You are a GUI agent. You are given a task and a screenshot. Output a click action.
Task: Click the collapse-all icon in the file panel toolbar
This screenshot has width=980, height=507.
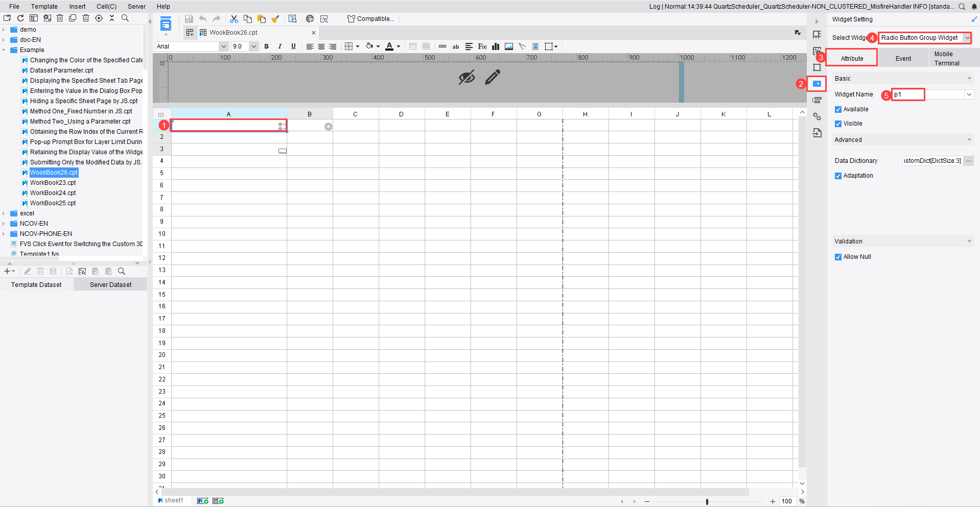coord(112,18)
